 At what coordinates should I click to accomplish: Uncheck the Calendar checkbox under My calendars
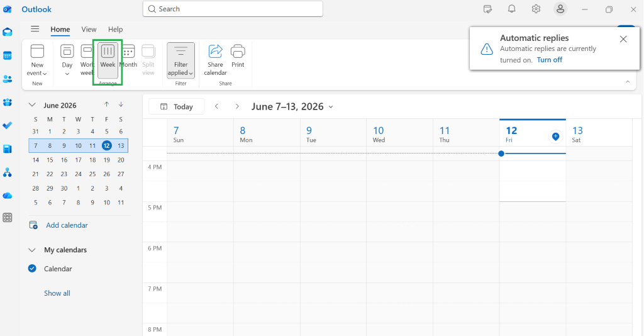(x=32, y=269)
